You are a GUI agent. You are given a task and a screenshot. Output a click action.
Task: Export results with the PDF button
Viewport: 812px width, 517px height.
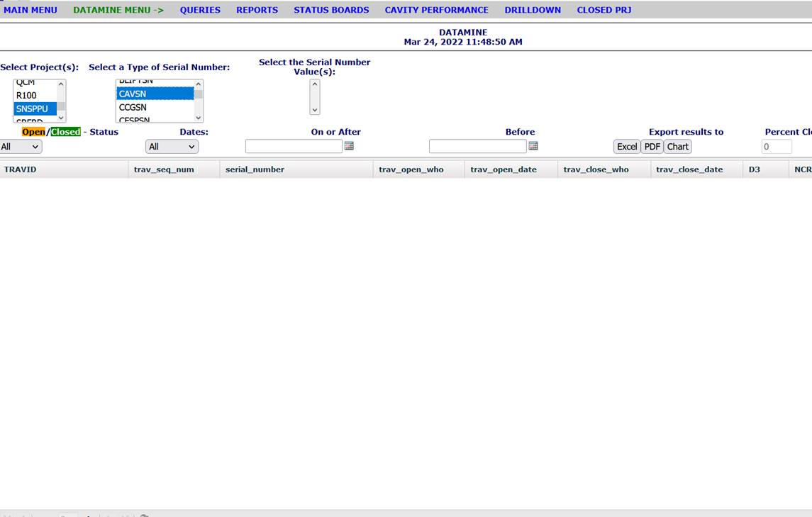(652, 147)
